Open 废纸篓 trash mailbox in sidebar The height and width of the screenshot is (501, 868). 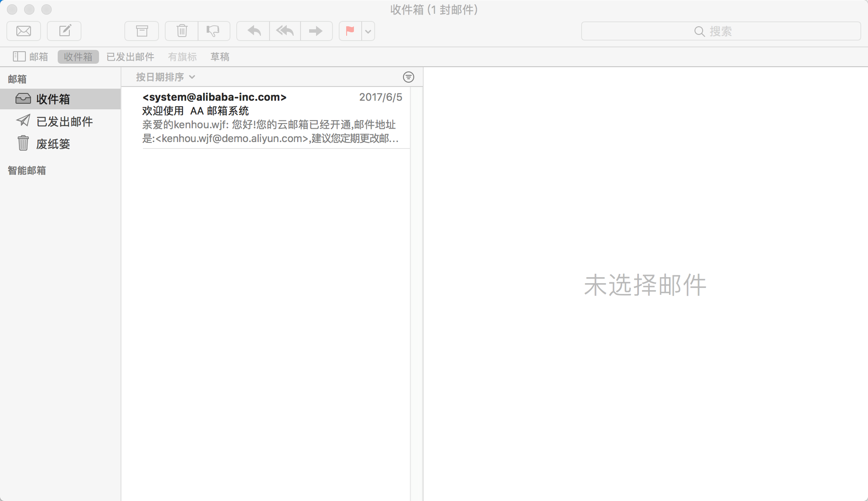coord(53,144)
